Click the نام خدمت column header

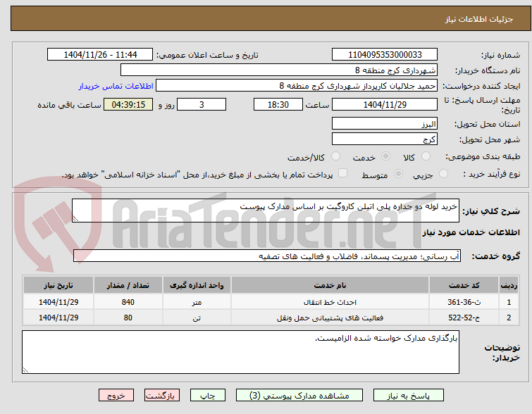[330, 285]
